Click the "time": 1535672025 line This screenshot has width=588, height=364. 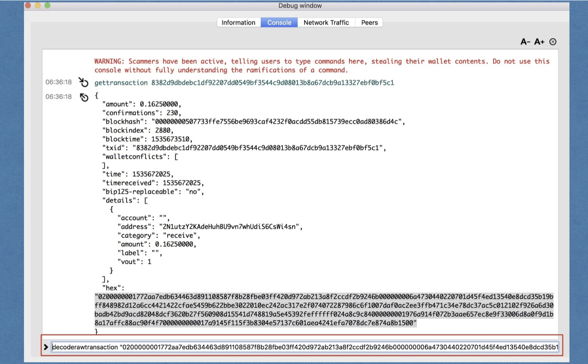tap(138, 174)
